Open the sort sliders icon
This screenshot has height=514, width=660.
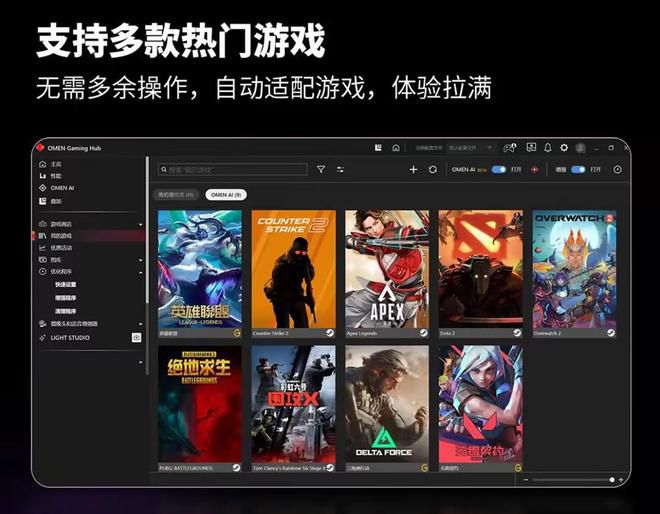[340, 169]
